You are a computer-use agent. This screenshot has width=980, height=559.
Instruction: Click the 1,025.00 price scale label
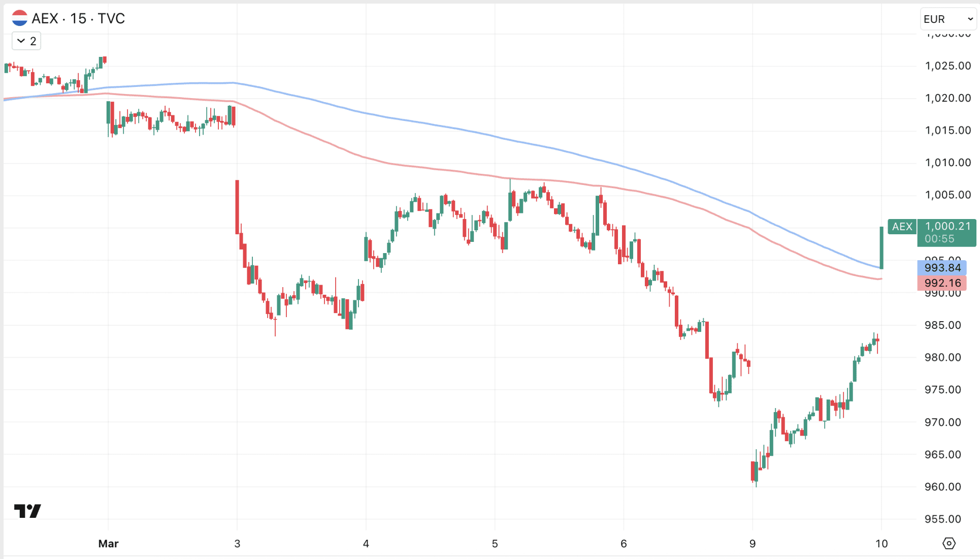pos(948,66)
